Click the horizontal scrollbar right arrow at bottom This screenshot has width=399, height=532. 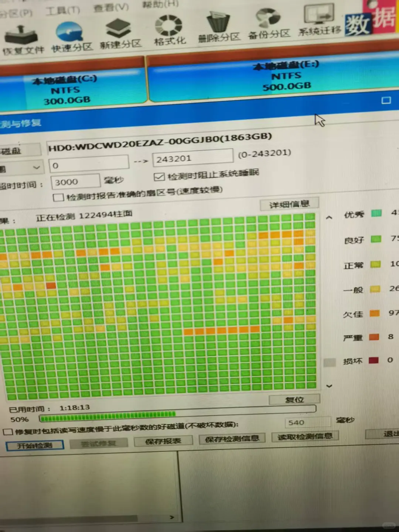point(172,517)
